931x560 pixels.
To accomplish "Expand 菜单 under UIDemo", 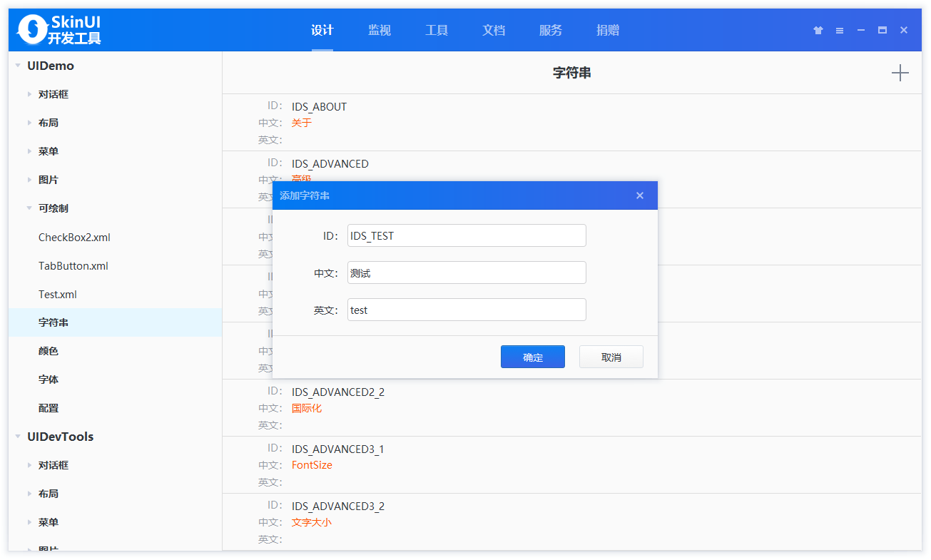I will [x=29, y=151].
